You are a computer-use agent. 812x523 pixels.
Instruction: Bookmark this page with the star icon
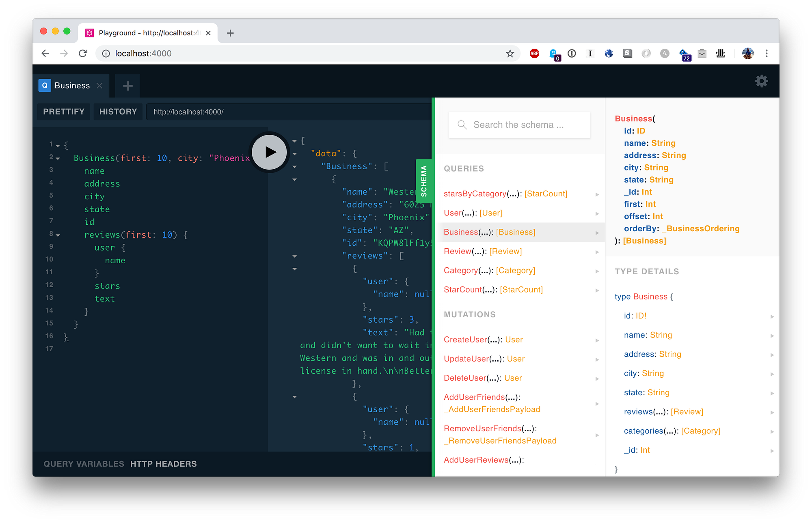click(510, 54)
